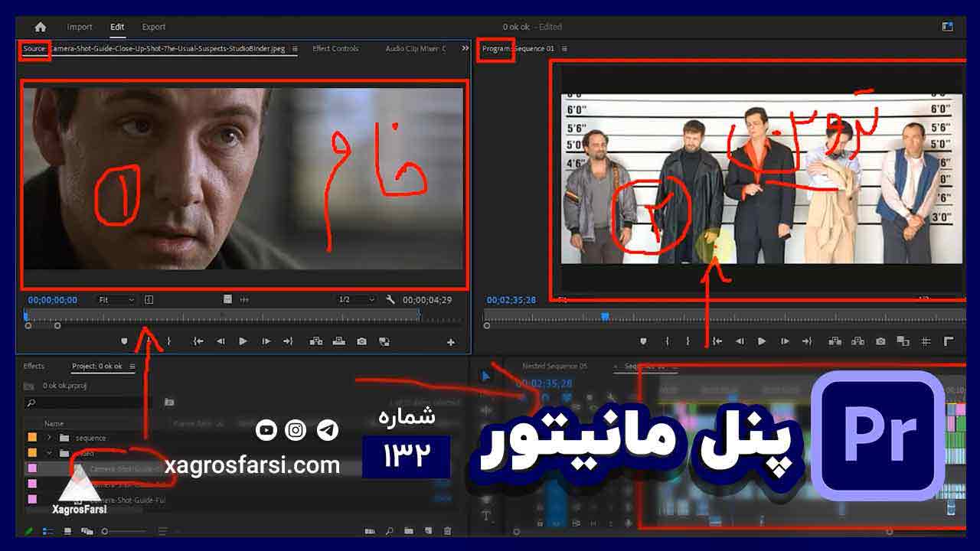The height and width of the screenshot is (551, 980).
Task: Open the Source Fit zoom dropdown
Action: pyautogui.click(x=116, y=300)
